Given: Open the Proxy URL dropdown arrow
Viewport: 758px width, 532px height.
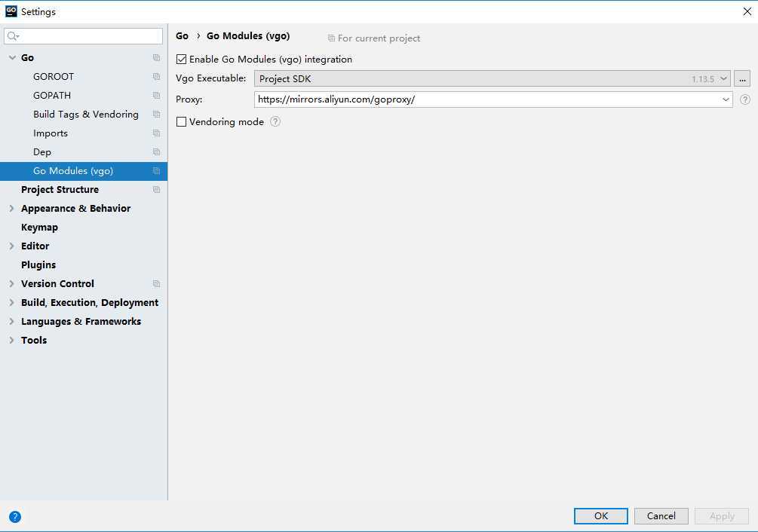Looking at the screenshot, I should [x=726, y=99].
